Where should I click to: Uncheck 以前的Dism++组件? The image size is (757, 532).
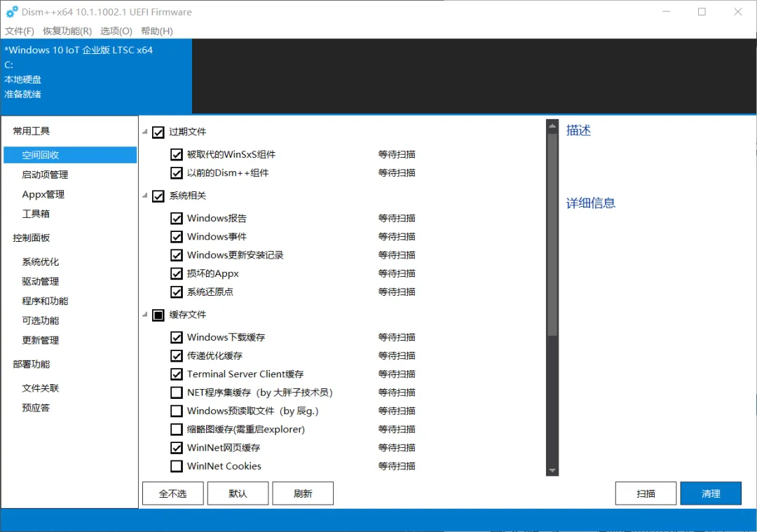[x=177, y=173]
